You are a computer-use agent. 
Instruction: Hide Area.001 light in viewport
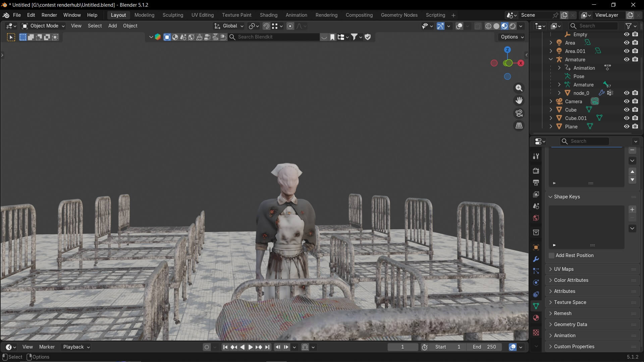(626, 51)
